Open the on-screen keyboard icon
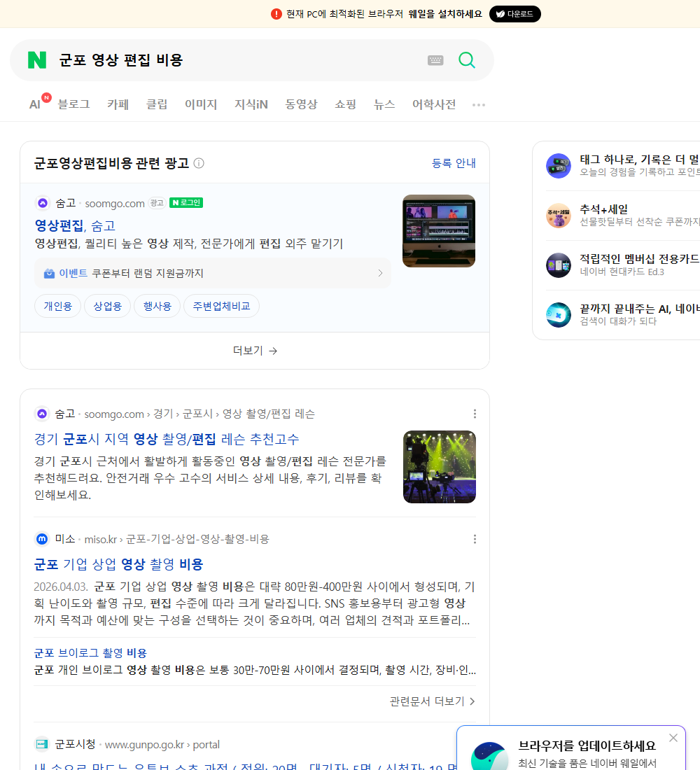700x770 pixels. click(435, 60)
